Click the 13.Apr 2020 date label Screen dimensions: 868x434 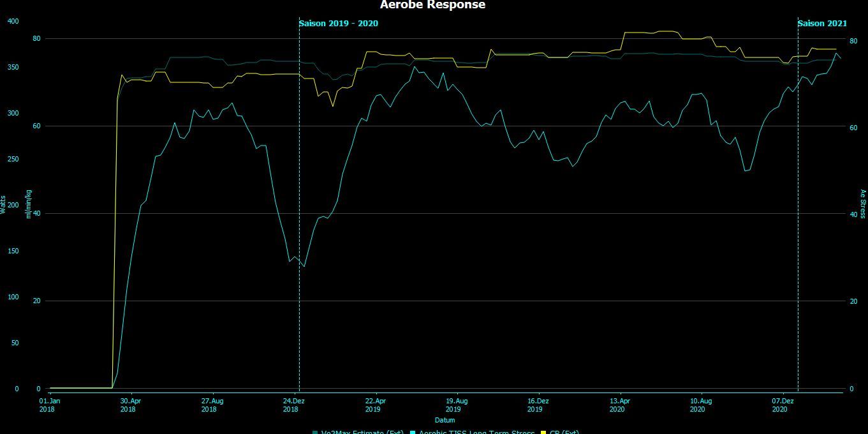click(619, 405)
